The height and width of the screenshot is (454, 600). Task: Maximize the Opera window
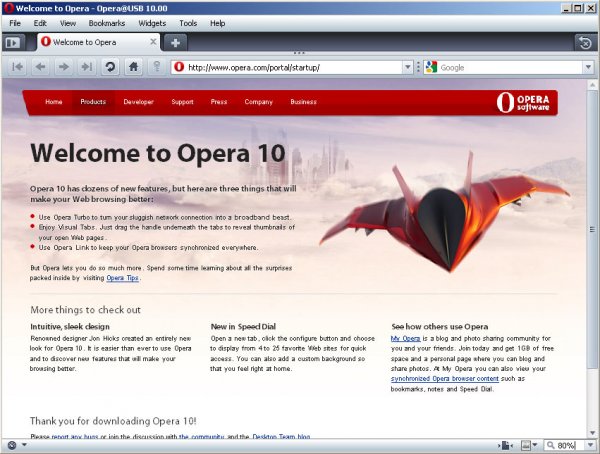pyautogui.click(x=579, y=8)
